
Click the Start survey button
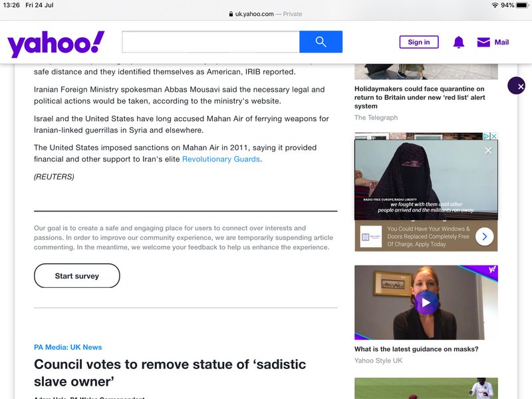[77, 276]
